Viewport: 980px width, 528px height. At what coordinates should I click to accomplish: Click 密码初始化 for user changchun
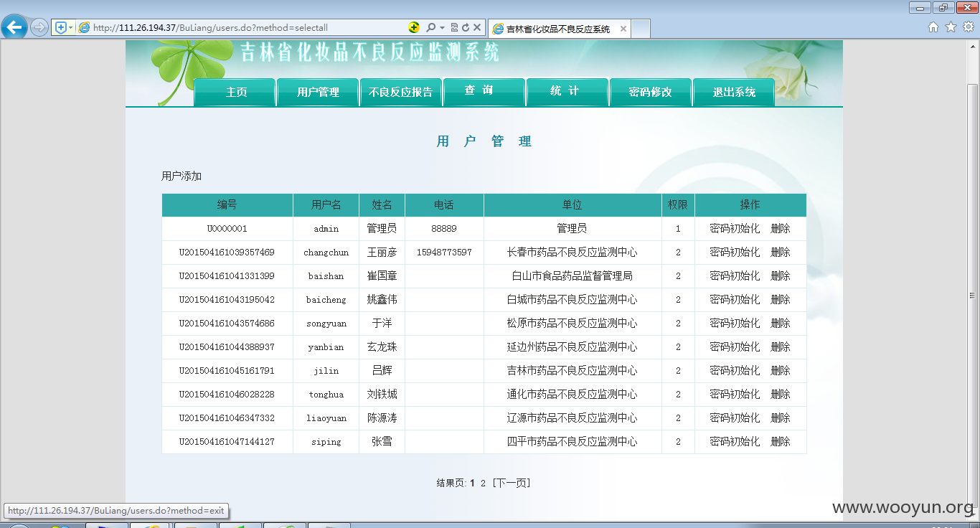pos(735,253)
